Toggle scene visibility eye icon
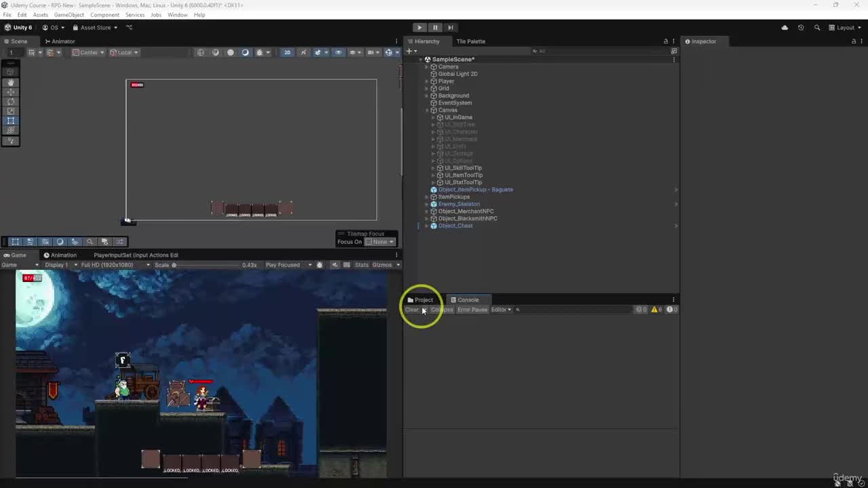The image size is (868, 488). click(338, 52)
